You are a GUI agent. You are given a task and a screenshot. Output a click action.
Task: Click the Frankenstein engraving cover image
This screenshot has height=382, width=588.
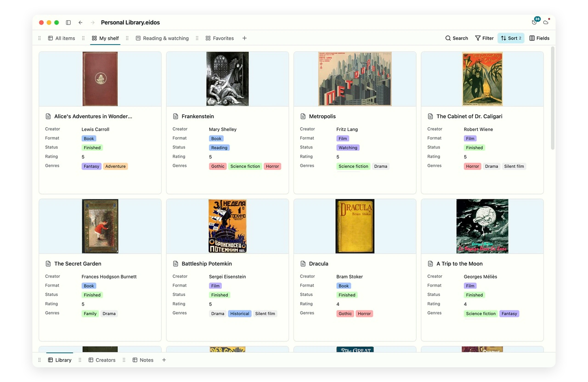[x=228, y=79]
